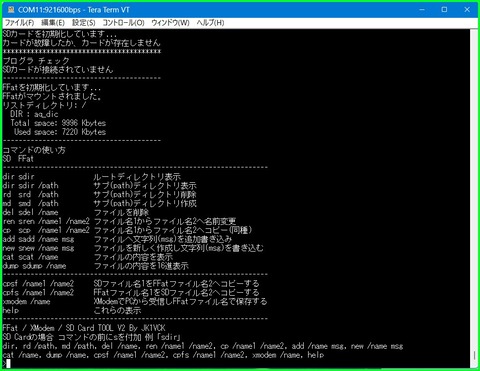Minimize the Tera Term window
Screen dimensions: 480x371
pos(422,10)
